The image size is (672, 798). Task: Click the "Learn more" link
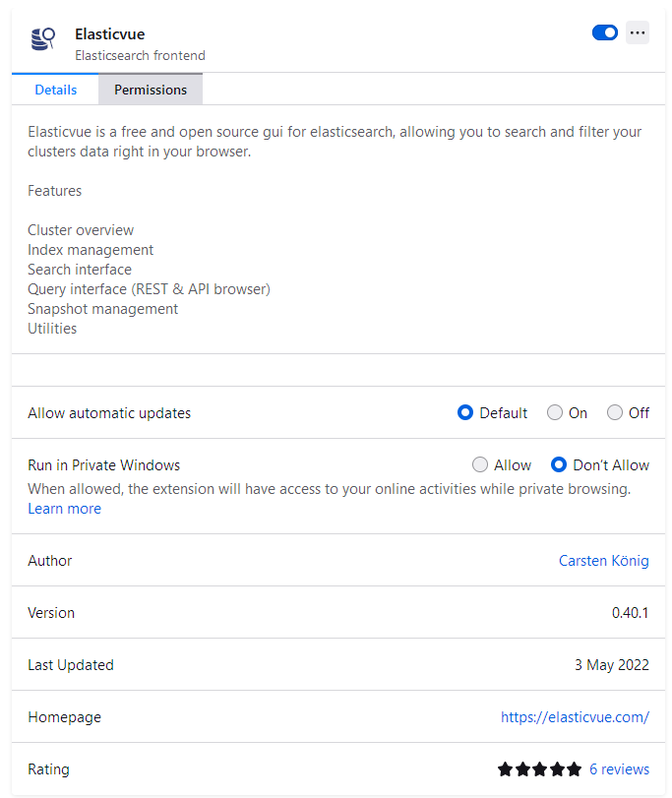[64, 508]
